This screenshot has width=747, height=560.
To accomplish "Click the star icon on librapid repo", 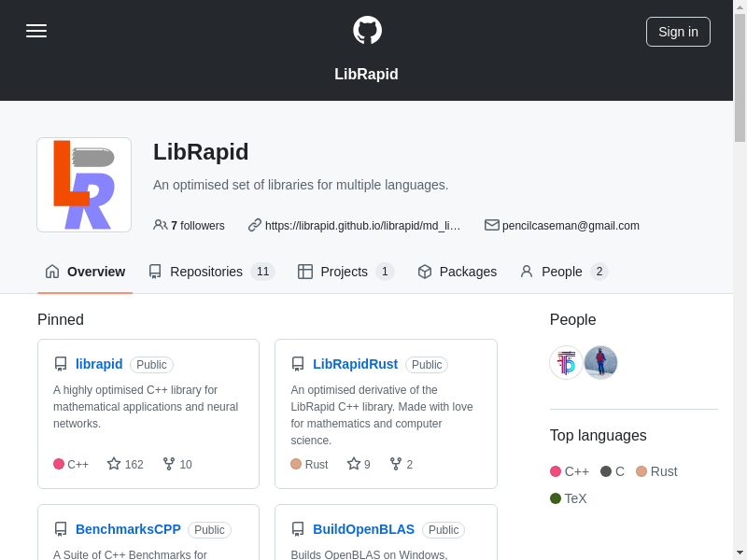I will click(x=114, y=464).
